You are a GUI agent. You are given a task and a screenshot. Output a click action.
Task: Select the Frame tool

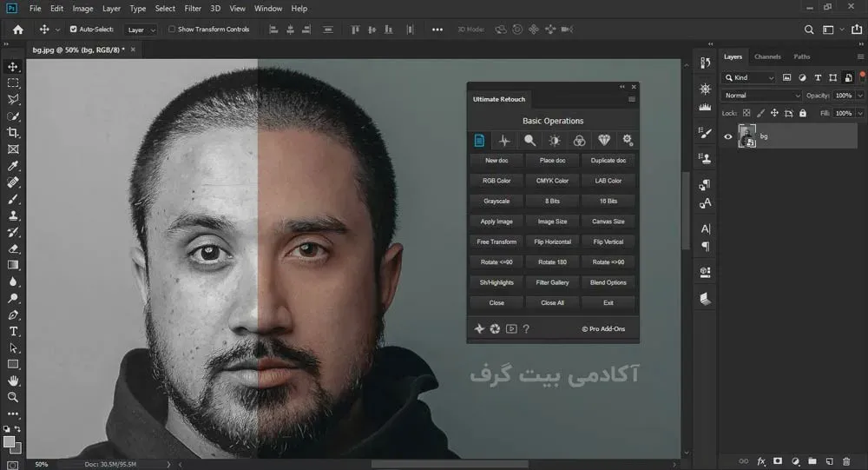[x=13, y=149]
